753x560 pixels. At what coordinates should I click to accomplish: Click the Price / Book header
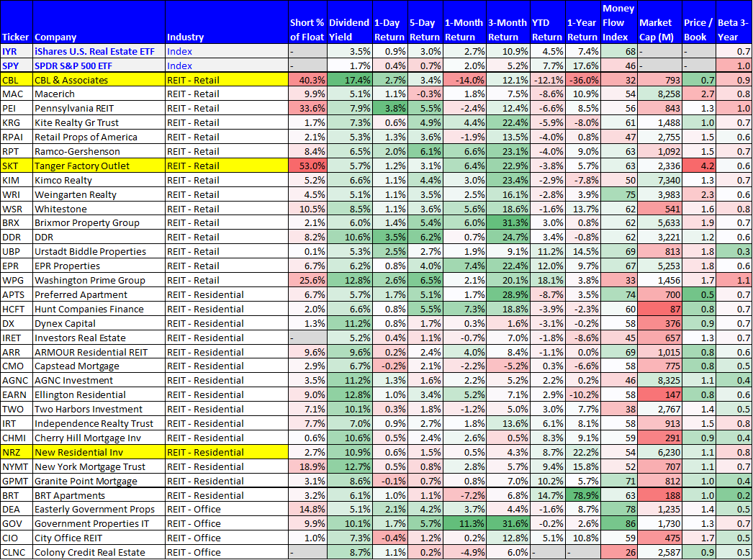tap(699, 22)
